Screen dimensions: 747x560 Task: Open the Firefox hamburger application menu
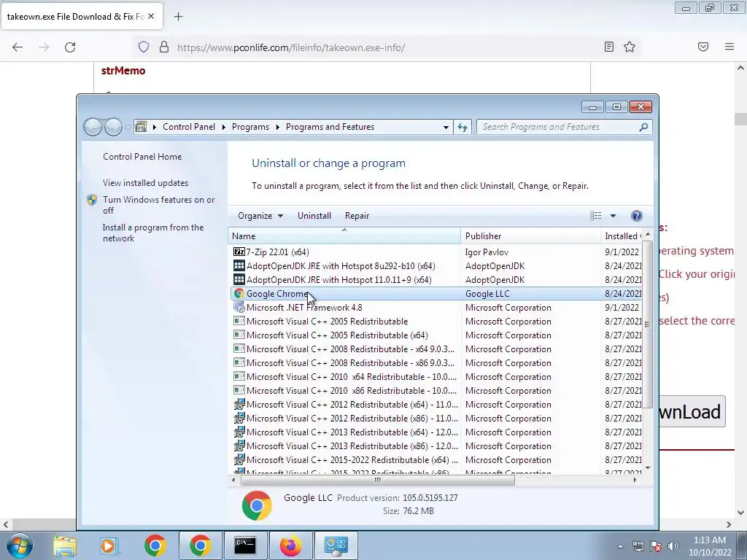[x=729, y=47]
